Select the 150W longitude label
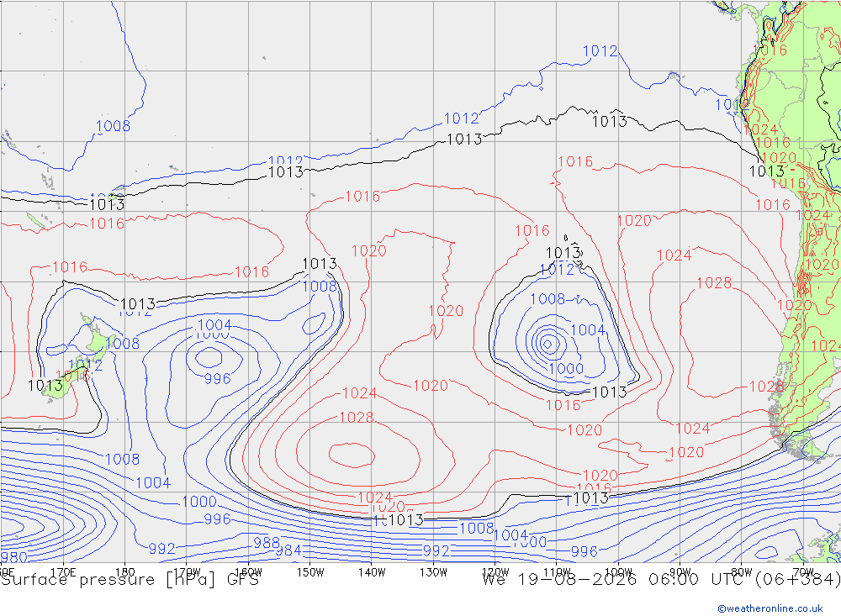The image size is (841, 616). click(310, 572)
